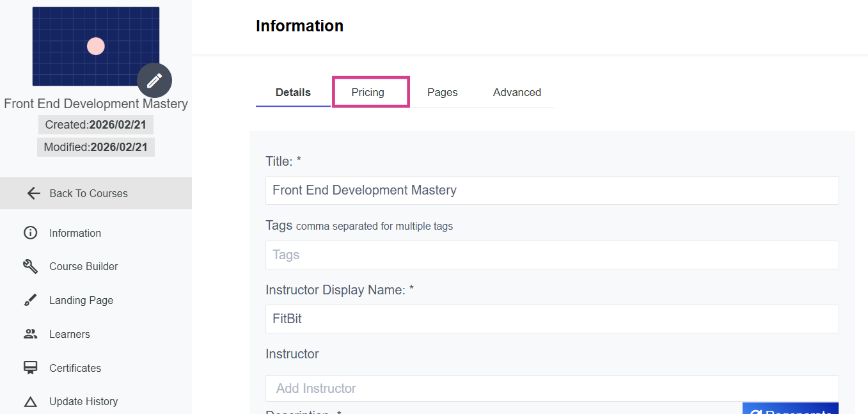
Task: Click the Update History triangle icon
Action: (30, 402)
